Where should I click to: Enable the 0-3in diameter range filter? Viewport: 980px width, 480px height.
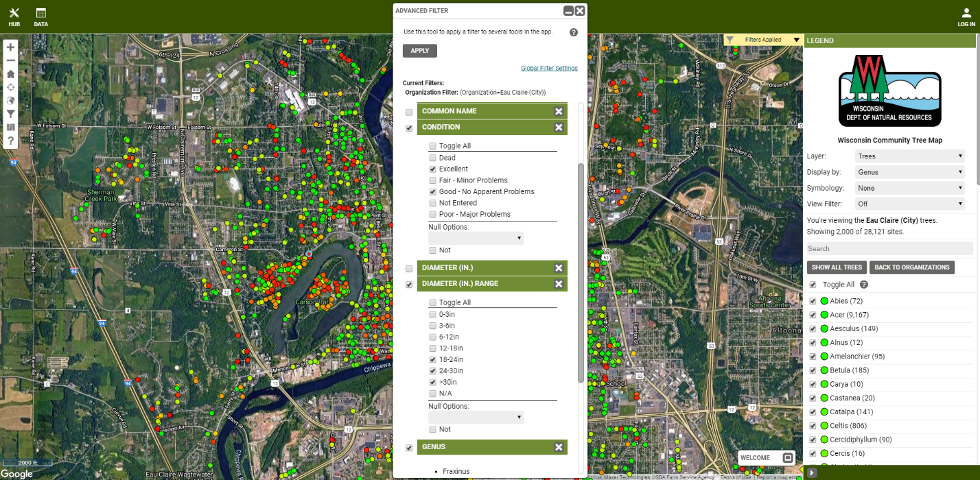pyautogui.click(x=432, y=314)
